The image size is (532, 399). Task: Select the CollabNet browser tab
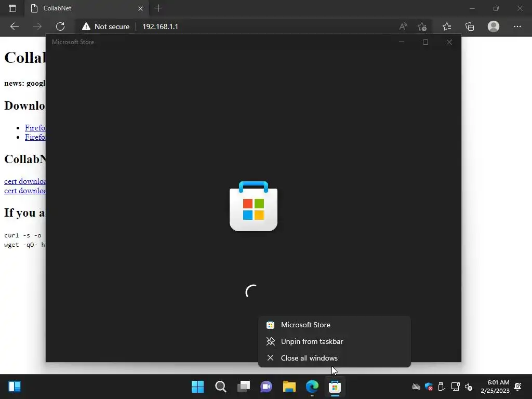pos(86,8)
